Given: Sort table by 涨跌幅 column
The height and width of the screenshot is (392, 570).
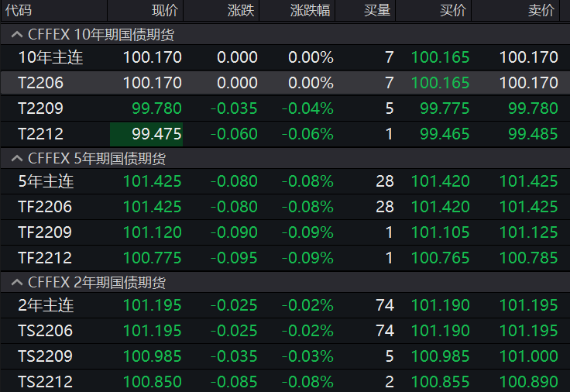Looking at the screenshot, I should coord(308,11).
